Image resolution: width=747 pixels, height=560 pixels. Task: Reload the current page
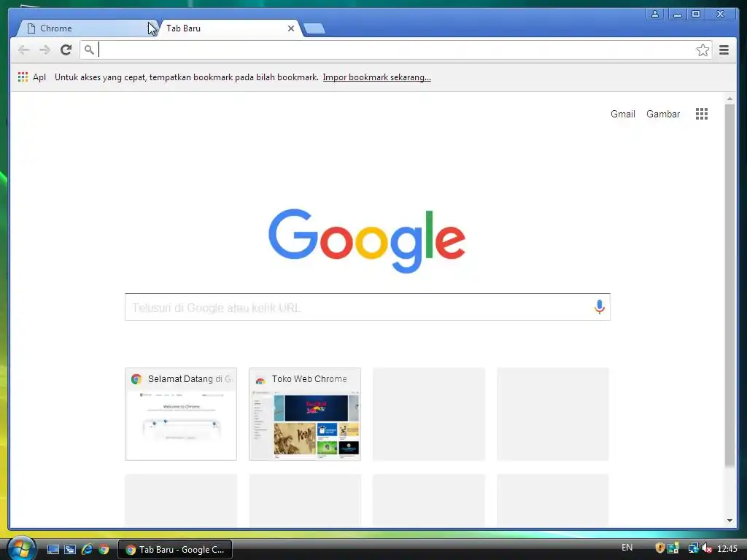coord(66,50)
